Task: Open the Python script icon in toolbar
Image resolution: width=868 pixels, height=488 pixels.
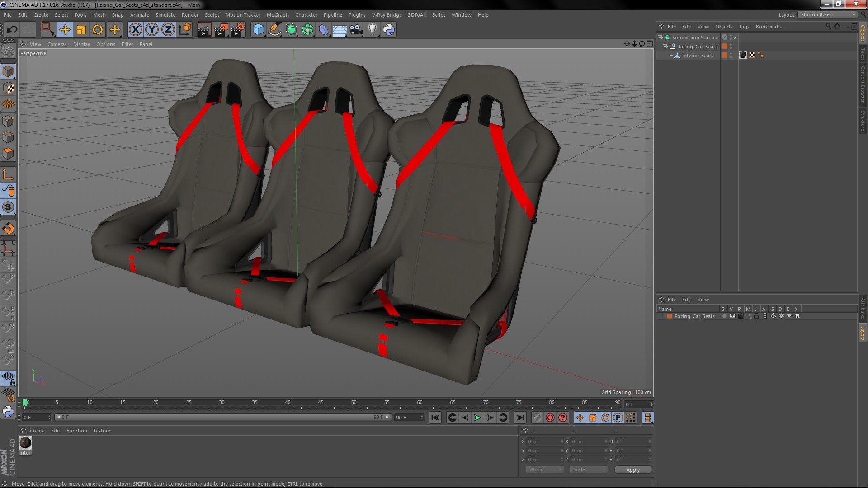Action: [389, 30]
